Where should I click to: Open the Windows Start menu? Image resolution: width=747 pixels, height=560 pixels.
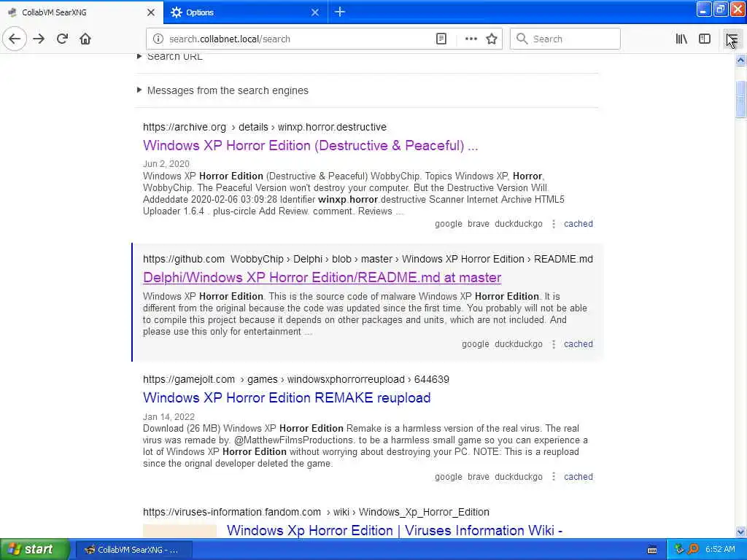point(35,550)
